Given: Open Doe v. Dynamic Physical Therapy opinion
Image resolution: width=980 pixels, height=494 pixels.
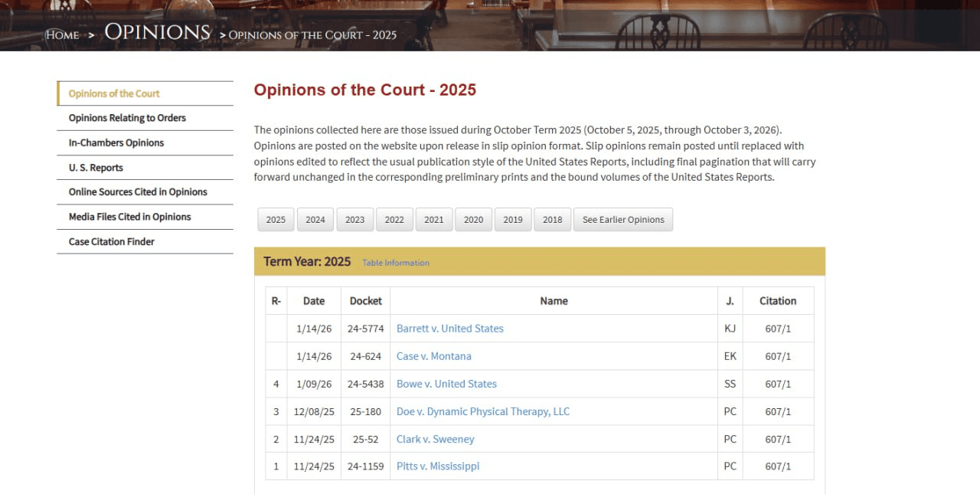Looking at the screenshot, I should pos(483,411).
